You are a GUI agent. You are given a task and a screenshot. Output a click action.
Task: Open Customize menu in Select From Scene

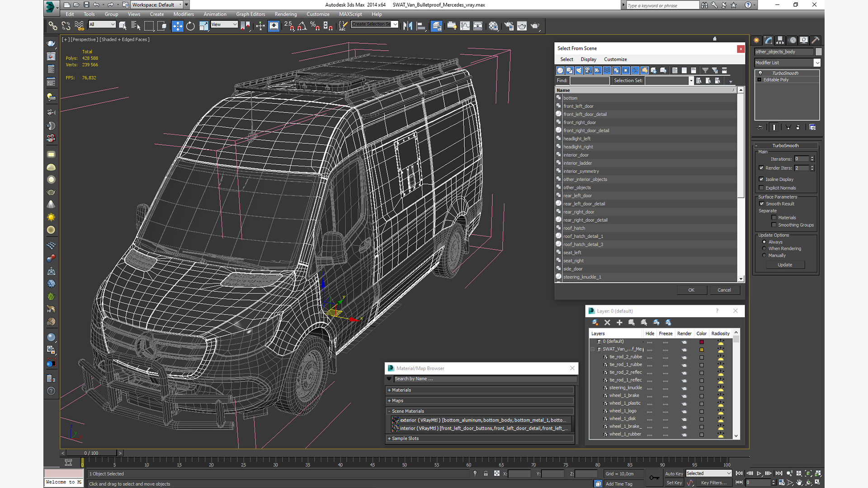coord(615,60)
